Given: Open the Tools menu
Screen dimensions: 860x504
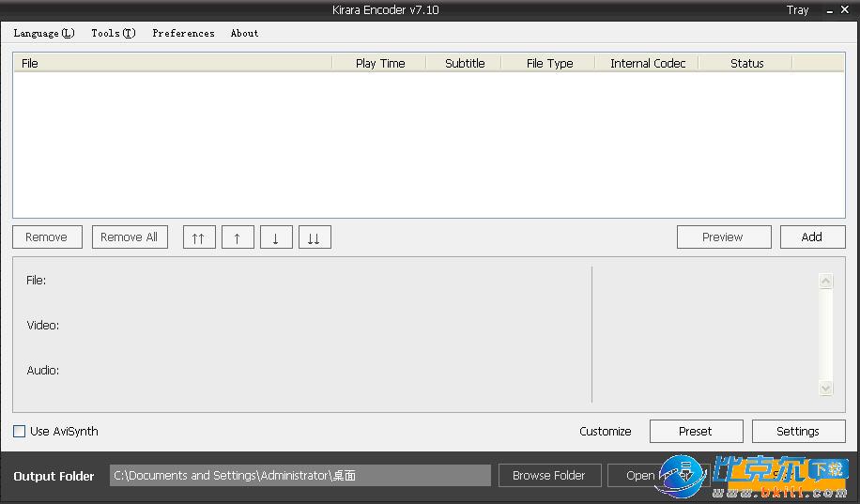Looking at the screenshot, I should tap(113, 33).
